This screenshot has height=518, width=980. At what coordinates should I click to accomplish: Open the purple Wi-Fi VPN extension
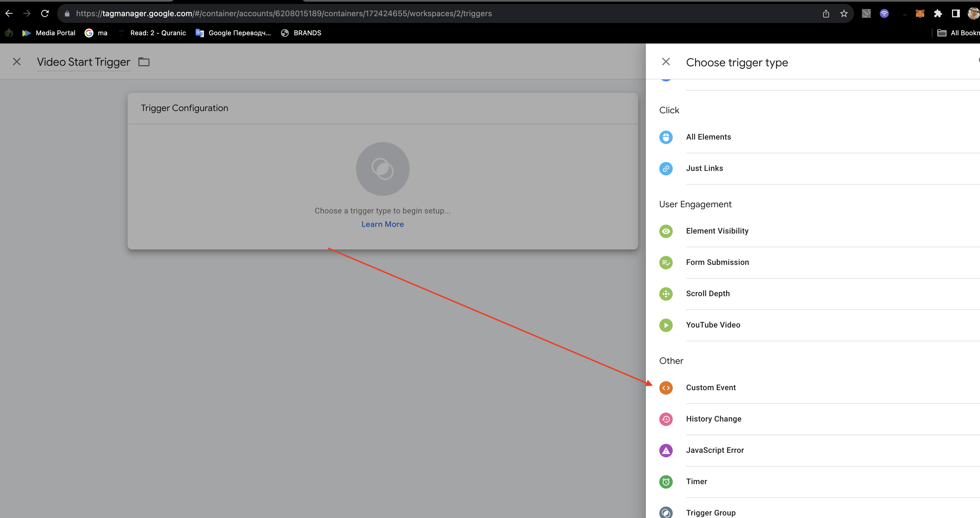(x=884, y=14)
